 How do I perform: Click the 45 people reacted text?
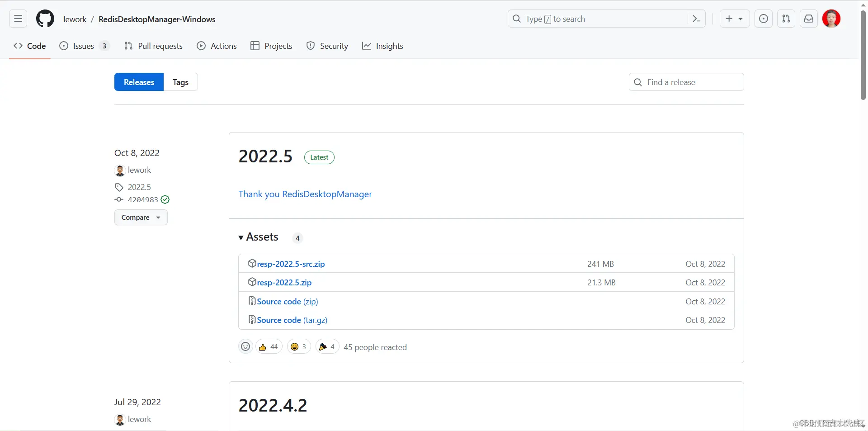tap(375, 347)
